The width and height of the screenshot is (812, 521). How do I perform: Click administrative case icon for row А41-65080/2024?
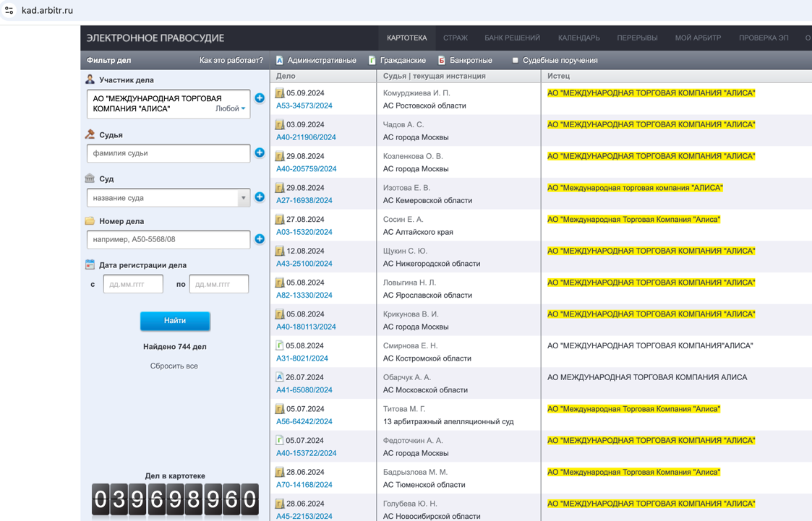click(x=280, y=377)
